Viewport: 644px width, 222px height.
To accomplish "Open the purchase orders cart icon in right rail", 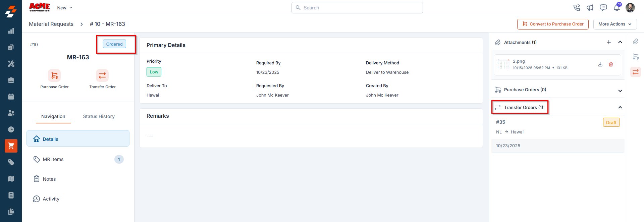I will (636, 57).
